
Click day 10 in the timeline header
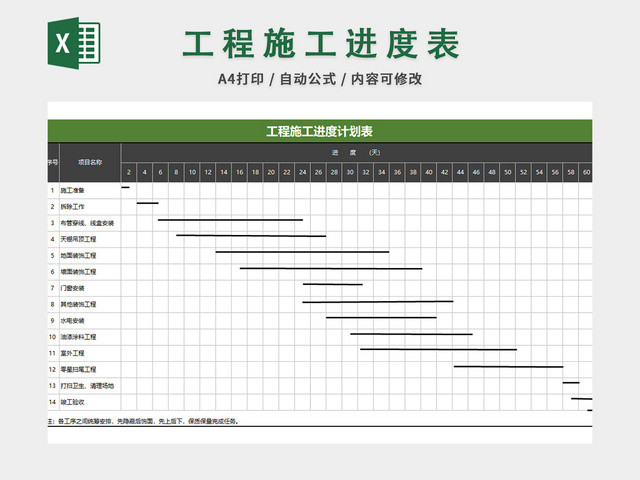pyautogui.click(x=192, y=172)
